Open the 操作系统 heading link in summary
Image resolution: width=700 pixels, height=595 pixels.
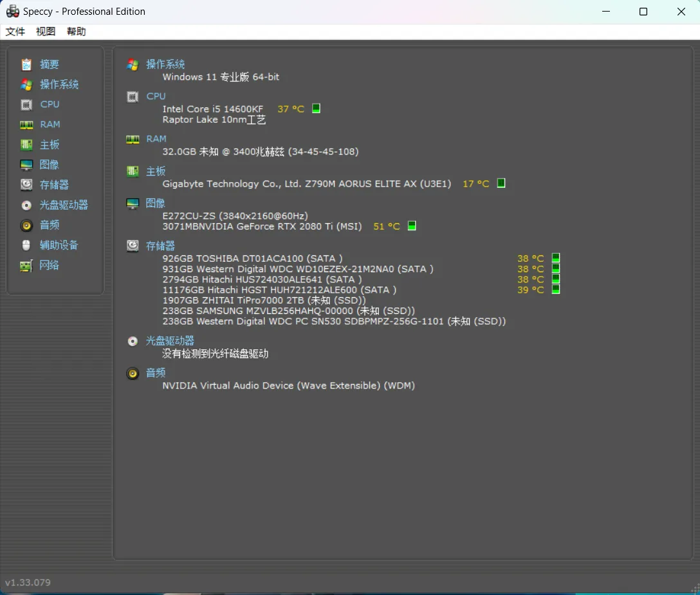click(165, 64)
